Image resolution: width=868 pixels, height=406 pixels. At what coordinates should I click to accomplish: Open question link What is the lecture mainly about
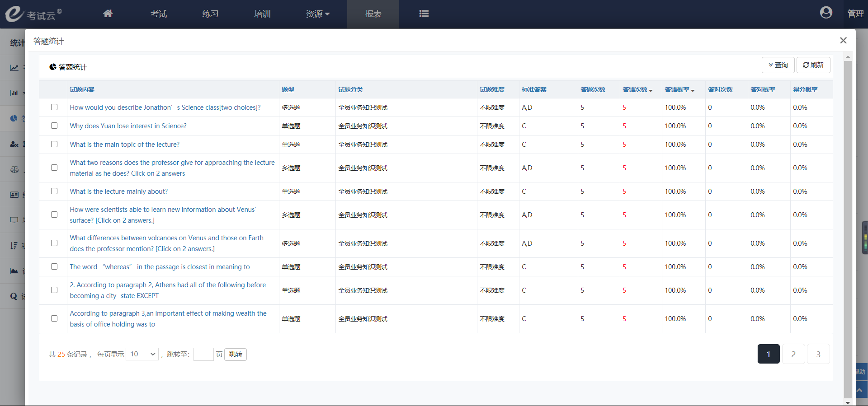tap(118, 191)
